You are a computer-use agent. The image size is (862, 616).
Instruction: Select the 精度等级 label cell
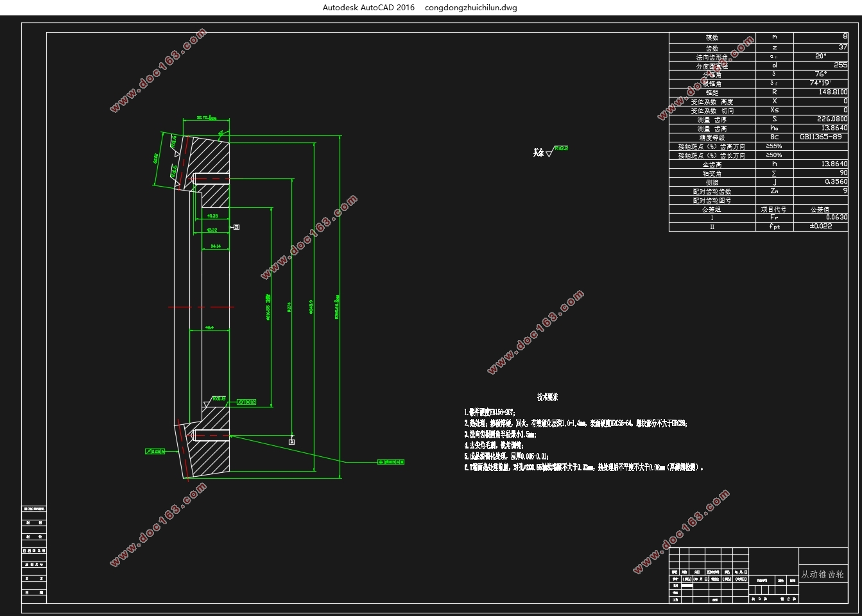click(712, 137)
